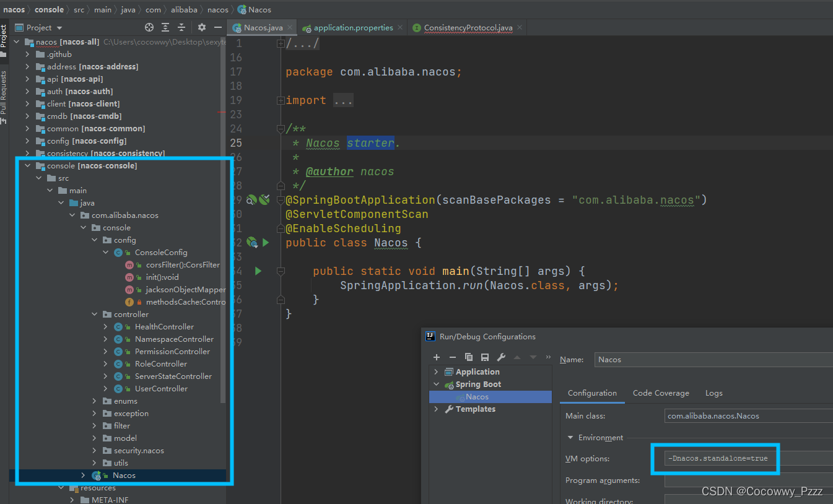Select security.nacos package in tree

click(x=139, y=451)
